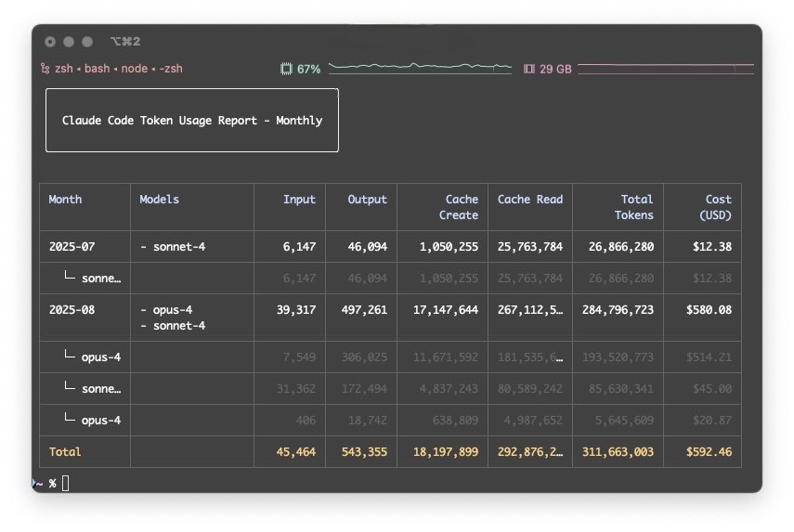Click the 2025-08 cost $580.08
This screenshot has width=794, height=532.
click(x=709, y=310)
